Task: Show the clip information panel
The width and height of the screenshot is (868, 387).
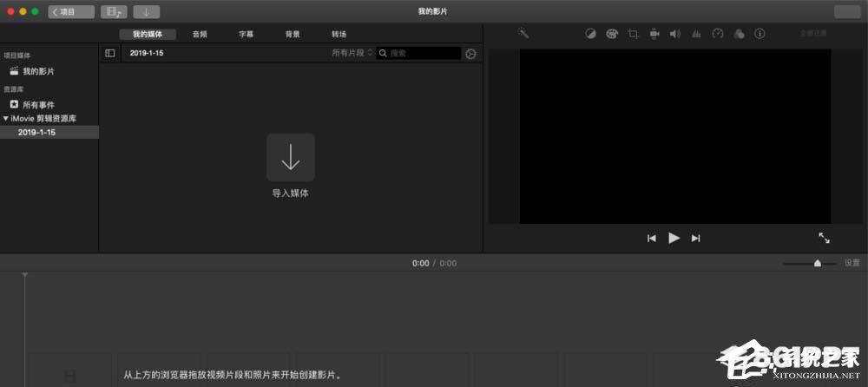Action: [x=760, y=34]
